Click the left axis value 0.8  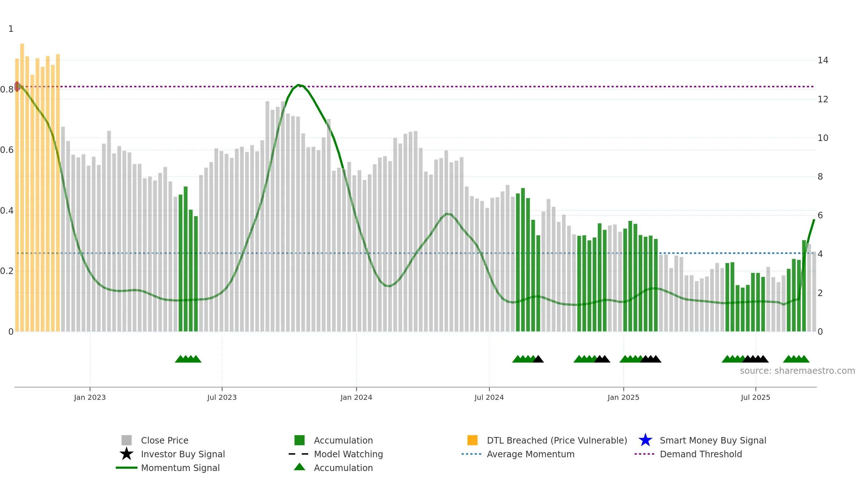click(7, 89)
